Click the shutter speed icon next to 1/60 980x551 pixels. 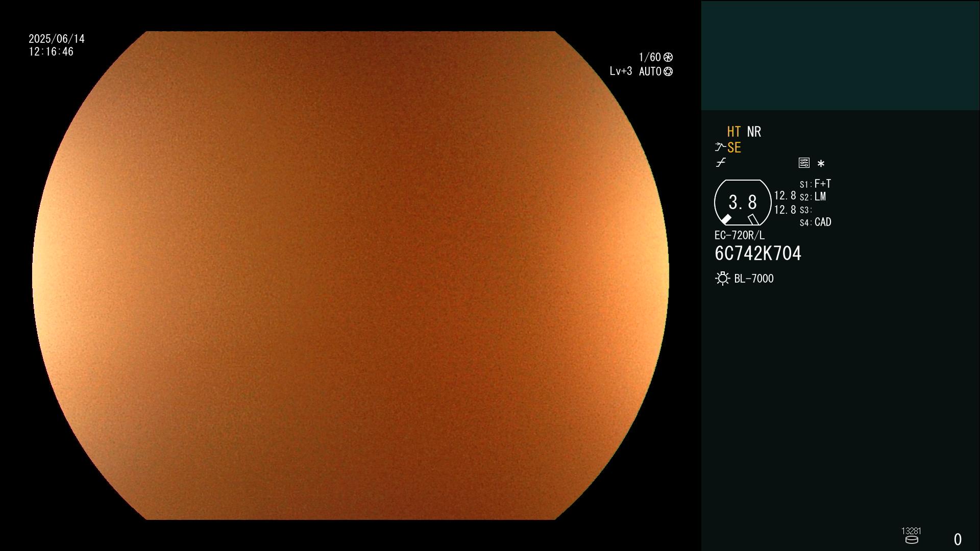click(x=668, y=57)
